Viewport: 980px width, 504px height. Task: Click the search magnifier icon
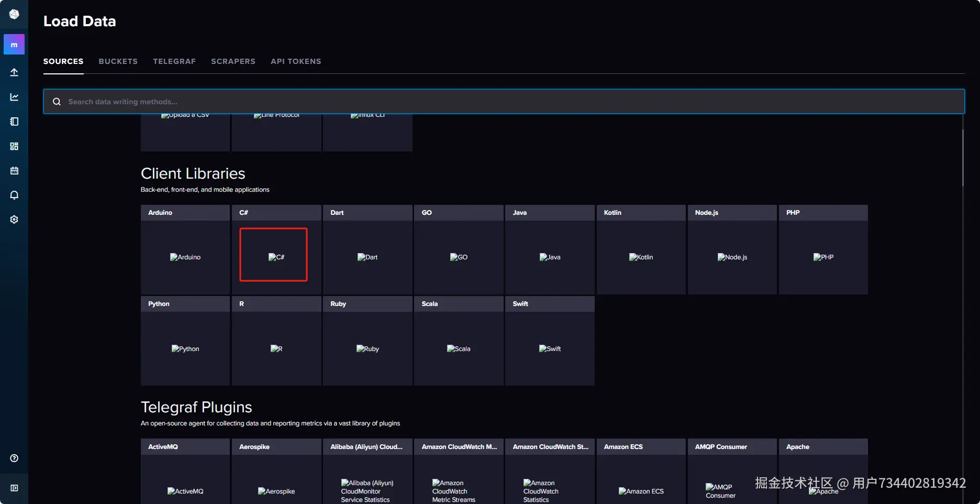[57, 102]
